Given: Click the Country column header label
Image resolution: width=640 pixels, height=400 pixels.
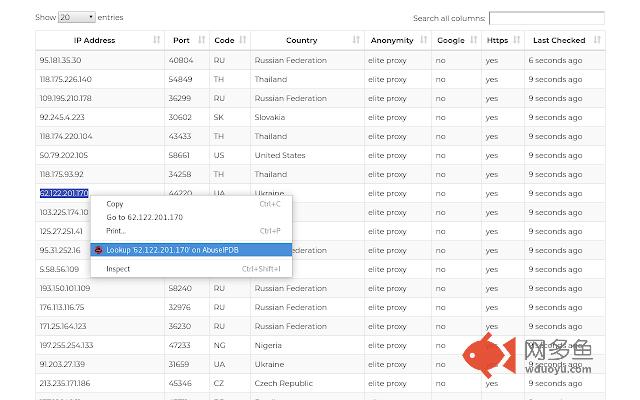Looking at the screenshot, I should click(301, 40).
